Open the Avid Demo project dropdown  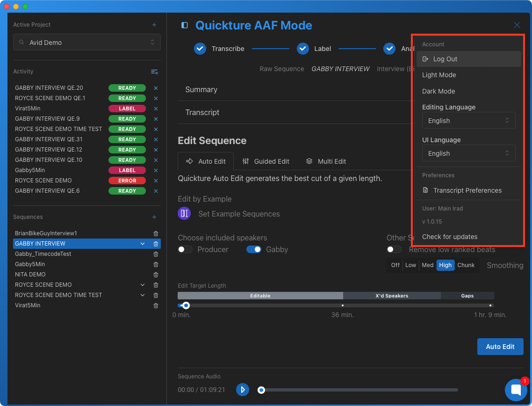pyautogui.click(x=87, y=43)
